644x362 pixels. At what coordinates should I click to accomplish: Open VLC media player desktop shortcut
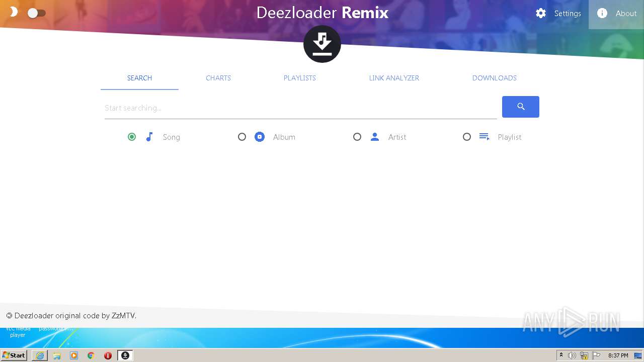tap(18, 332)
